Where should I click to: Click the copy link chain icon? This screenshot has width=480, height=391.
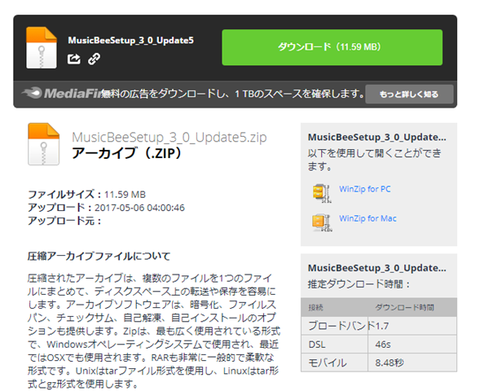[94, 59]
